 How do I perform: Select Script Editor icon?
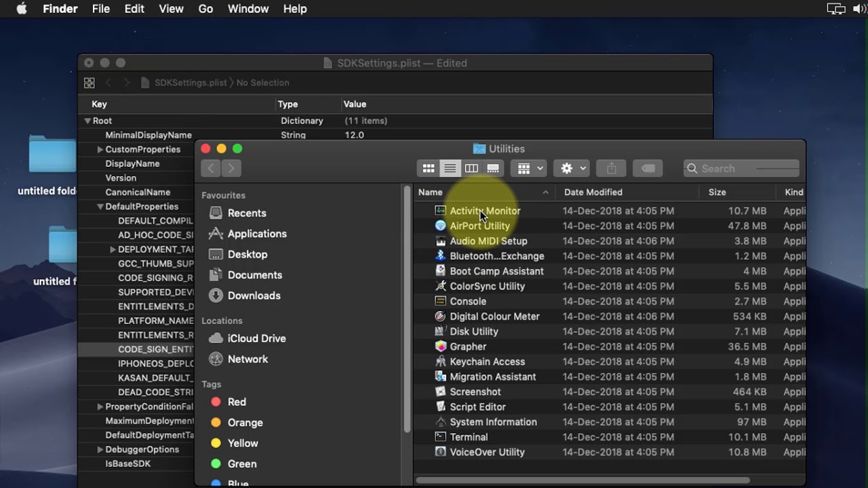(x=440, y=407)
